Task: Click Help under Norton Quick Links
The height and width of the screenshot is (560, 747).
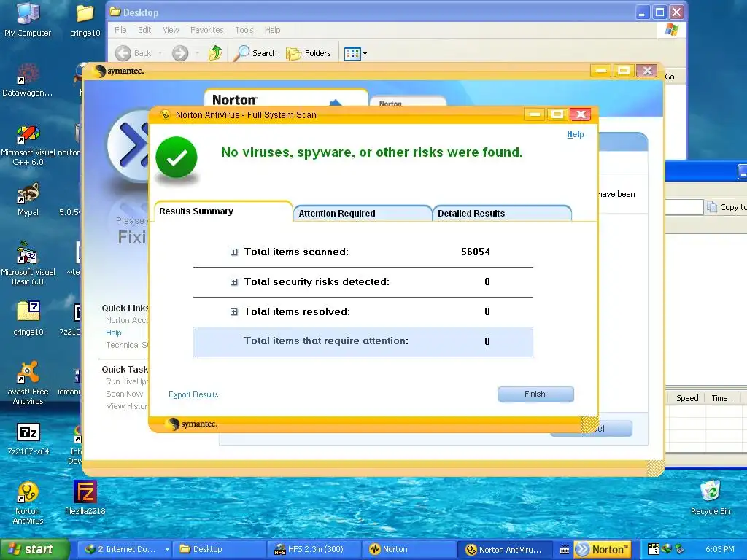Action: tap(113, 332)
